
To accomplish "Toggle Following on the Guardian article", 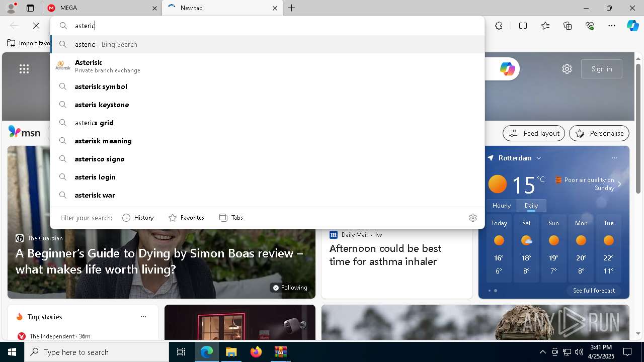I will pyautogui.click(x=289, y=288).
